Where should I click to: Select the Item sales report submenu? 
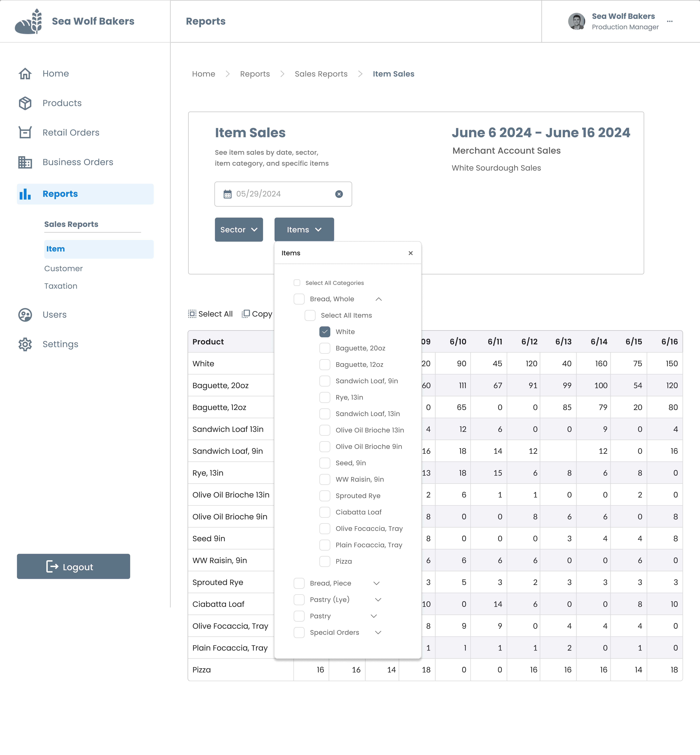99,249
